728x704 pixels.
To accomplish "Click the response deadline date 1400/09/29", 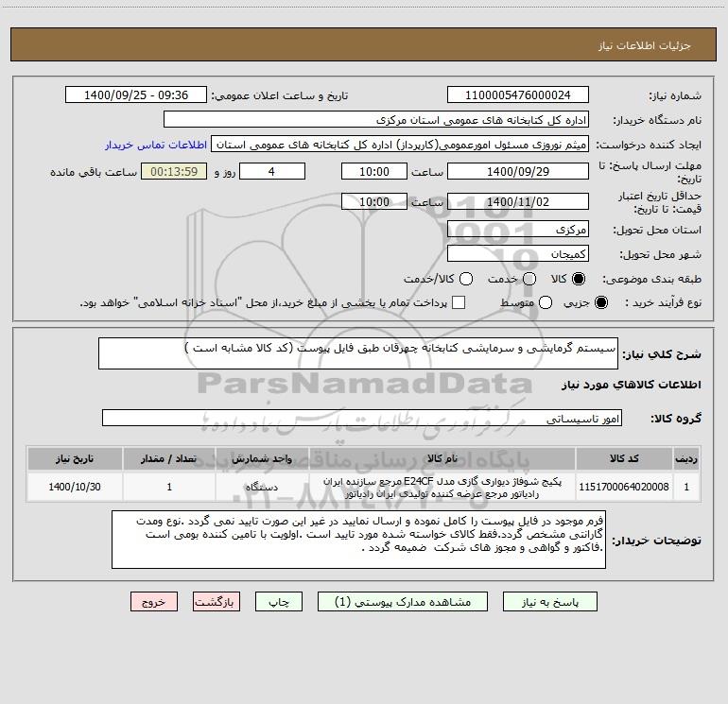I will 518,171.
